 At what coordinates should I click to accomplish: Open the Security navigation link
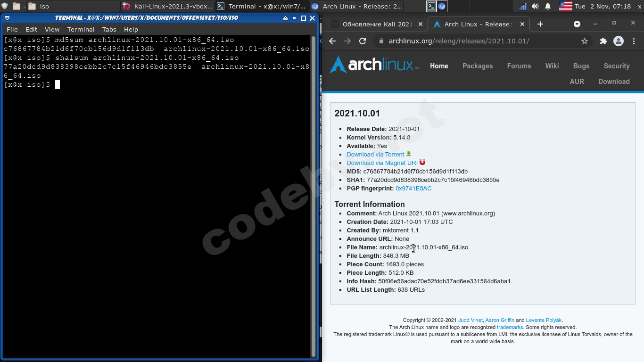pyautogui.click(x=617, y=66)
